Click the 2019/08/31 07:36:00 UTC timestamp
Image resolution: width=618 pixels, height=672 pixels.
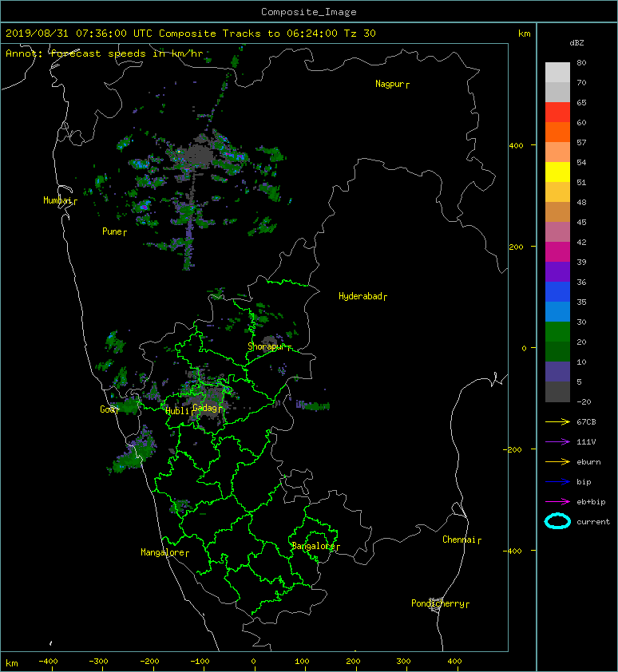(79, 34)
